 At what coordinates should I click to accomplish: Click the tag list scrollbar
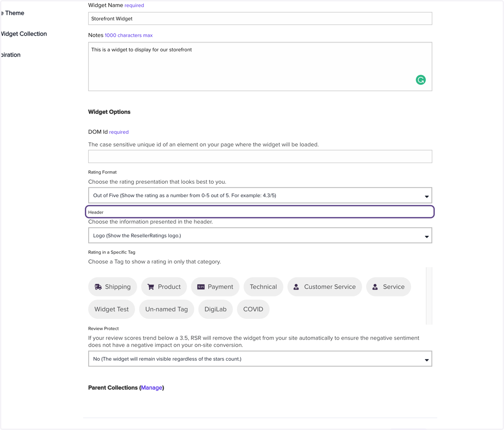[429, 295]
